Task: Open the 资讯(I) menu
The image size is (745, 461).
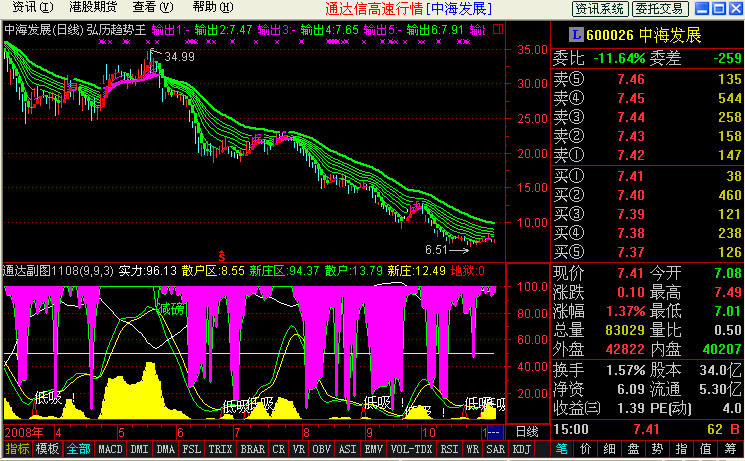Action: point(32,7)
